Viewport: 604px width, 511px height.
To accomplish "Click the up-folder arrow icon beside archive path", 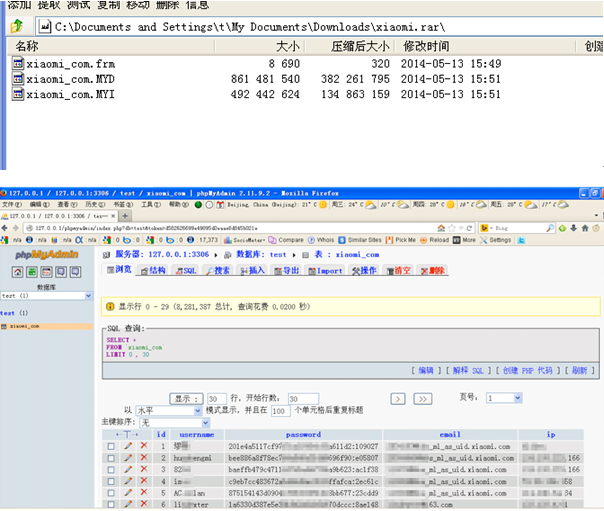I will coord(16,25).
